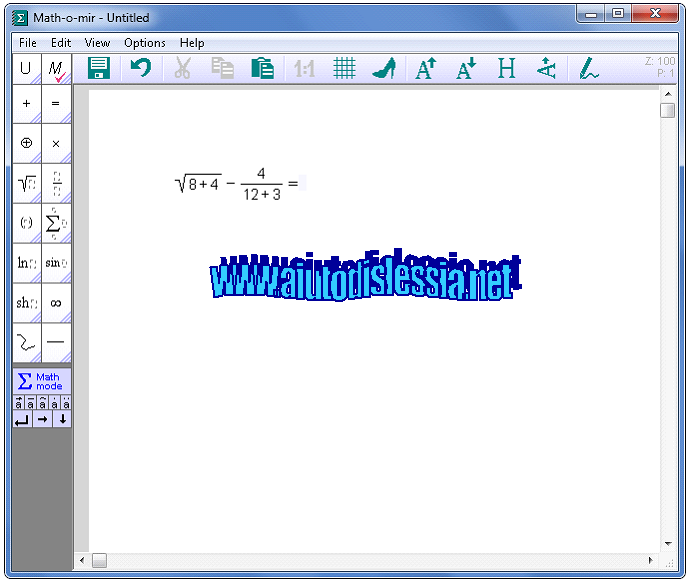Click the square root 8+4 expression
The height and width of the screenshot is (581, 691).
tap(198, 183)
